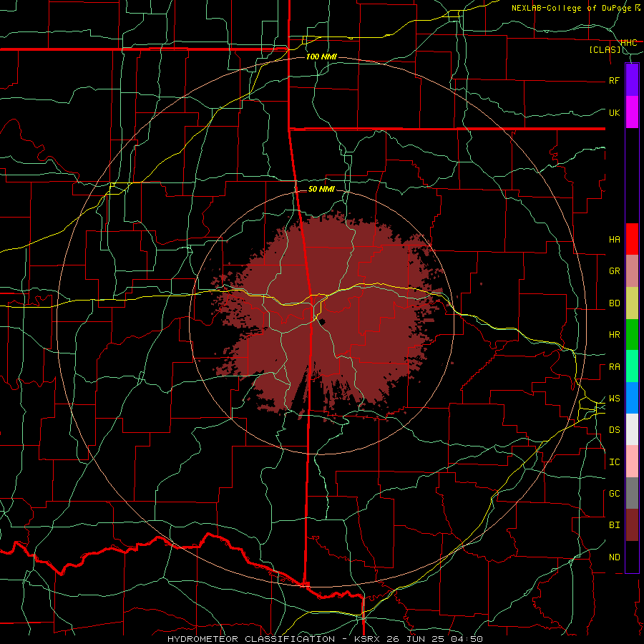644x644 pixels.
Task: Select the light pink IC legend swatch
Action: click(632, 462)
